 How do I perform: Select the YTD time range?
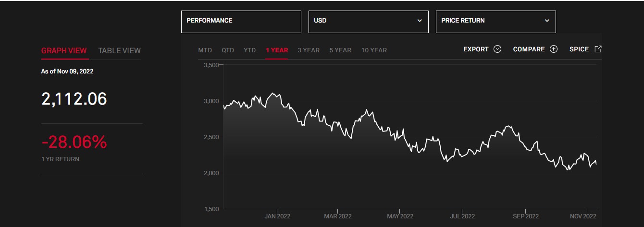(250, 50)
